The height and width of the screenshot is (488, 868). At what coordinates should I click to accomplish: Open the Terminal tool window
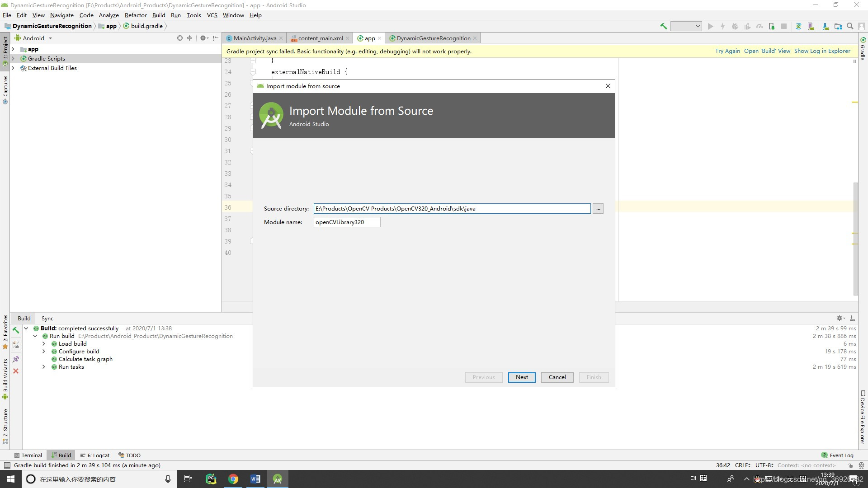[x=28, y=455]
